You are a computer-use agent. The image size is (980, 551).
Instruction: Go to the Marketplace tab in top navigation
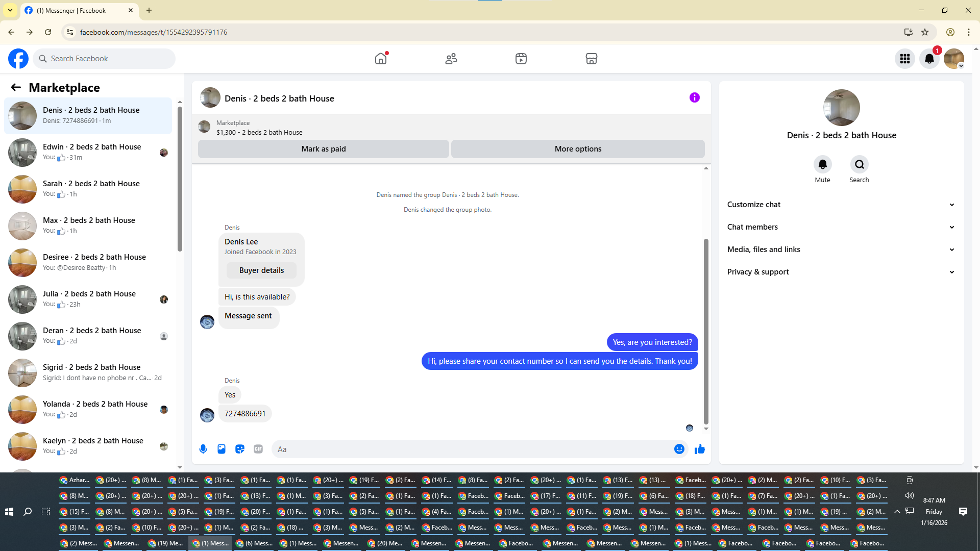pyautogui.click(x=591, y=59)
